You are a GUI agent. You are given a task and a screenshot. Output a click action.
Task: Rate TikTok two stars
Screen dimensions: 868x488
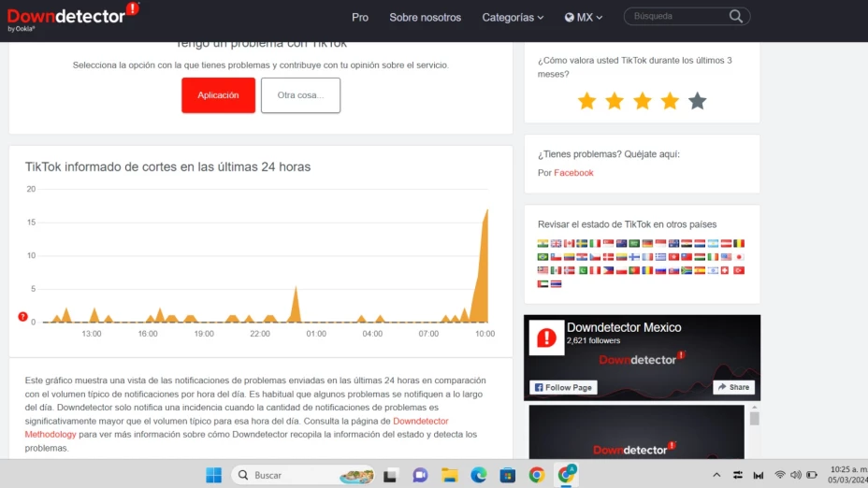pos(615,101)
